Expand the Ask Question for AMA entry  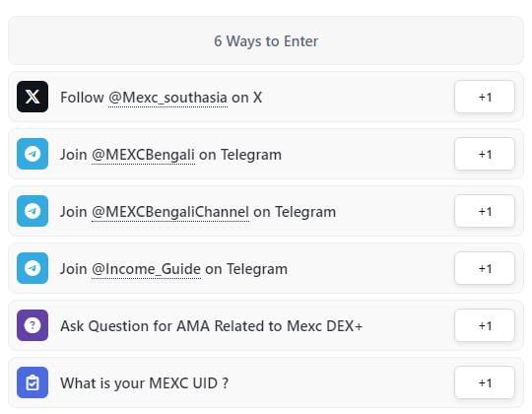pyautogui.click(x=266, y=325)
